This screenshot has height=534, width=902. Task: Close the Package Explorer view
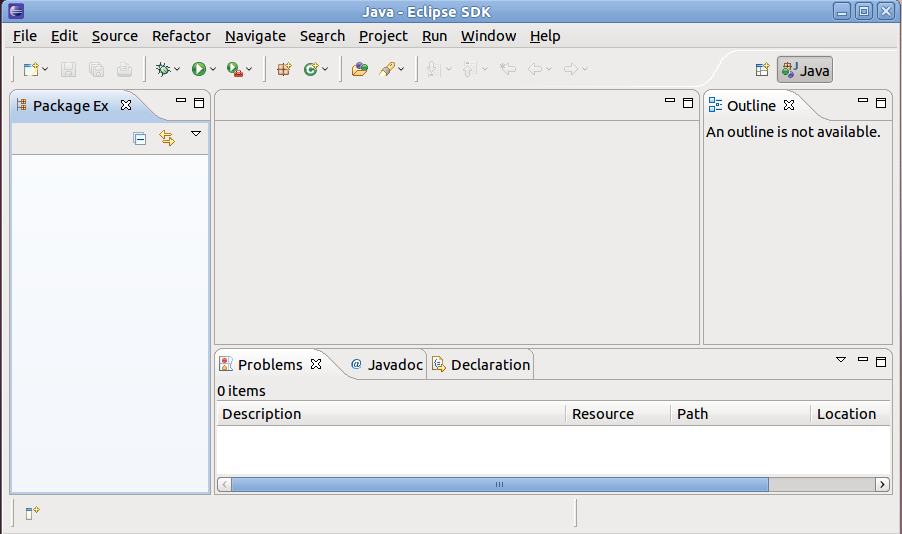[x=126, y=105]
